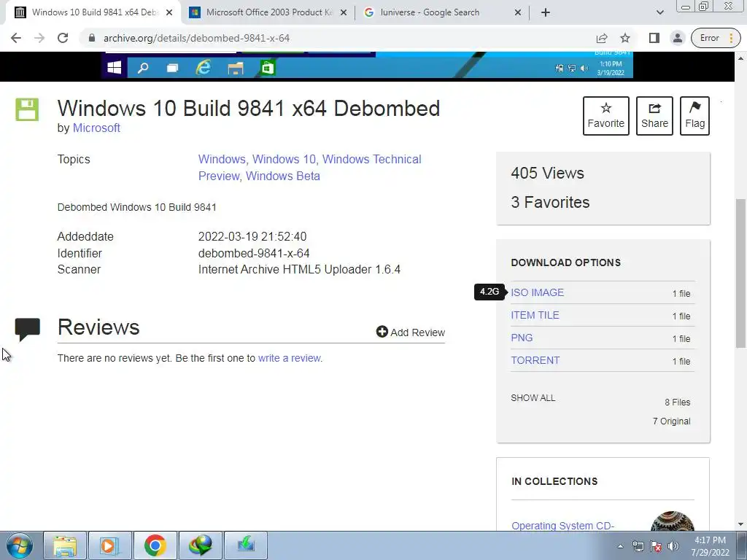
Task: Download the TORRENT file
Action: click(535, 360)
